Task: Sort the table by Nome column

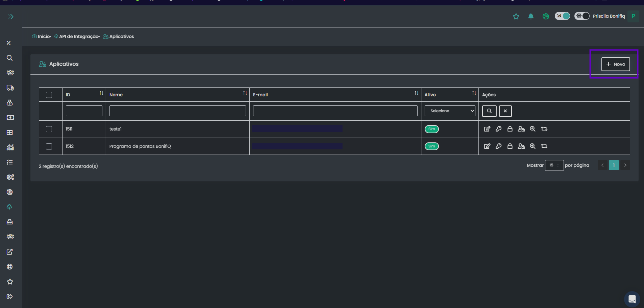Action: 245,93
